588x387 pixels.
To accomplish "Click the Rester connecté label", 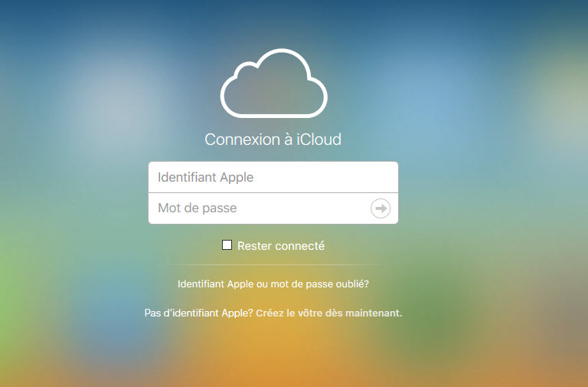I will [281, 246].
